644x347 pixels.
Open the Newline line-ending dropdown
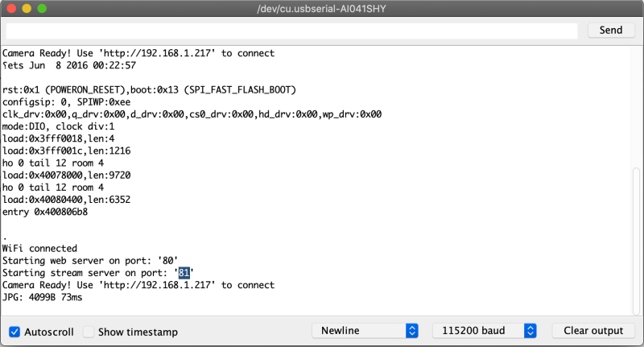(365, 331)
